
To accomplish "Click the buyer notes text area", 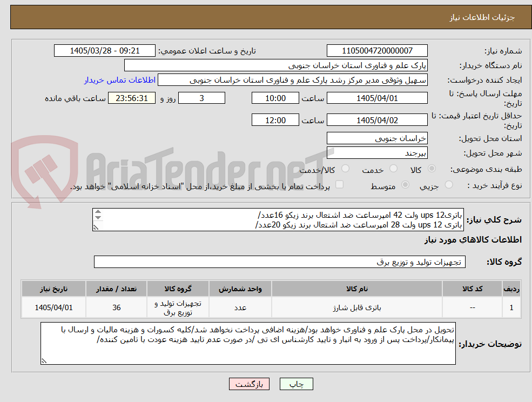I will coord(248,343).
